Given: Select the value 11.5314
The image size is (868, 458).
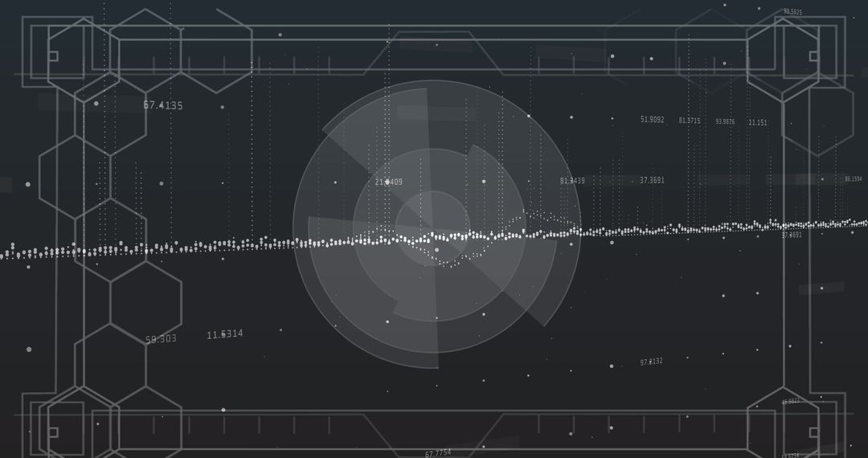Looking at the screenshot, I should pyautogui.click(x=225, y=334).
